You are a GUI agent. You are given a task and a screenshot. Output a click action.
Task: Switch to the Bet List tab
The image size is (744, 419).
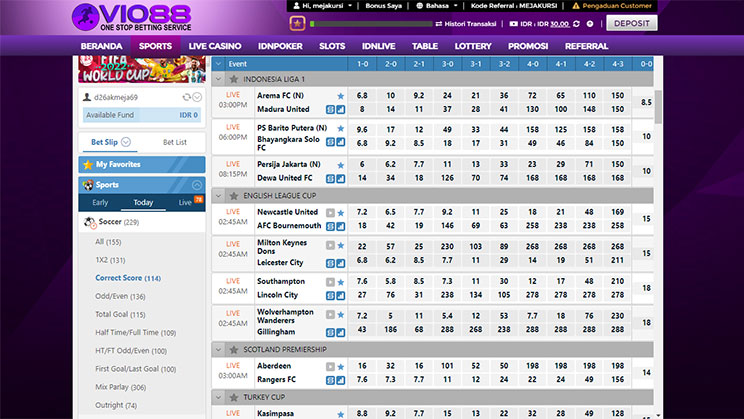[x=175, y=142]
